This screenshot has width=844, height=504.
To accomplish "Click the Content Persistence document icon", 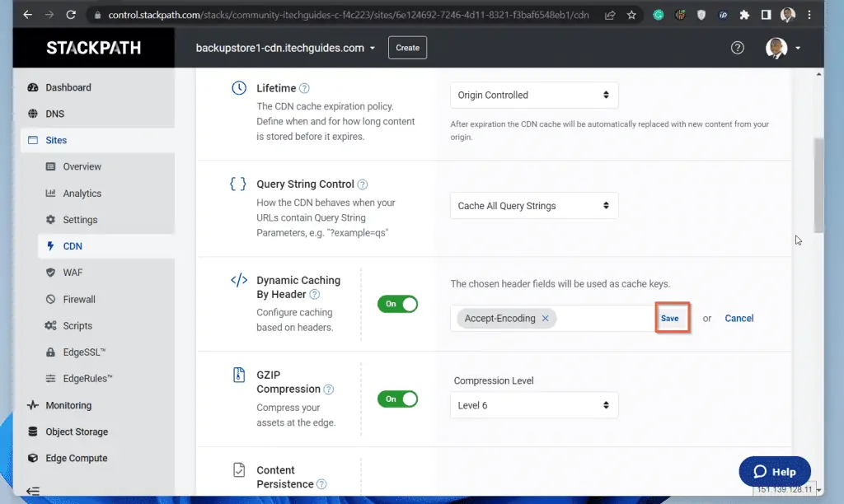I will coord(239,470).
